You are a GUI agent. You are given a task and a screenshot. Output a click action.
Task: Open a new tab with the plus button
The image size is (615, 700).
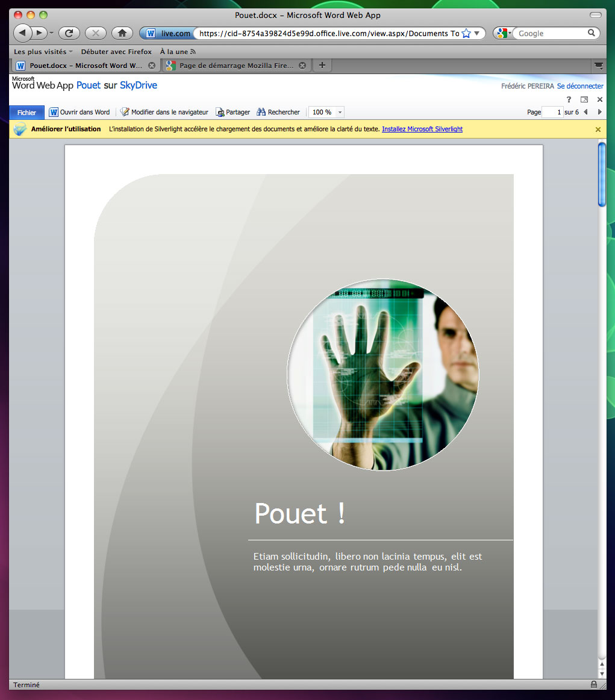[322, 65]
